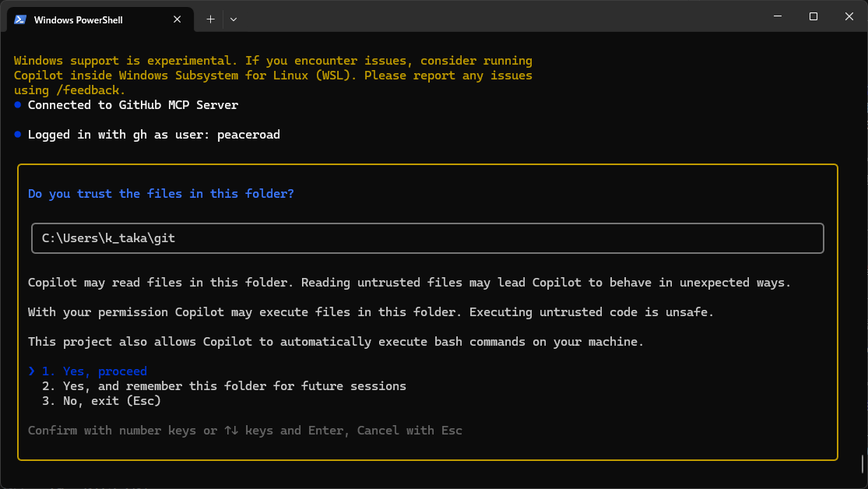Viewport: 868px width, 489px height.
Task: Click the 'With your permission Copilot may execute' line
Action: click(371, 312)
